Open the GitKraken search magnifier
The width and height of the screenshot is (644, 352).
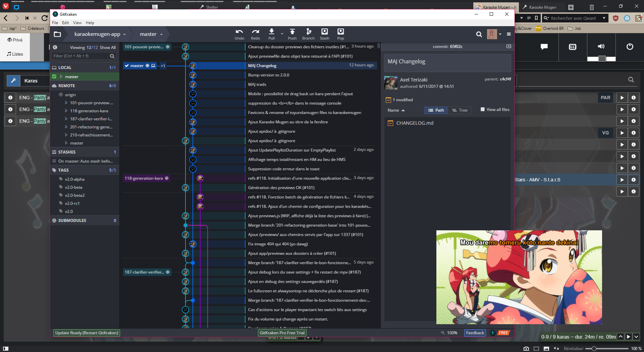(479, 34)
